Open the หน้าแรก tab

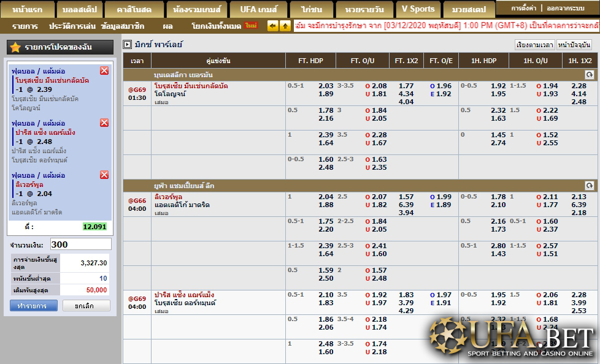pyautogui.click(x=27, y=9)
